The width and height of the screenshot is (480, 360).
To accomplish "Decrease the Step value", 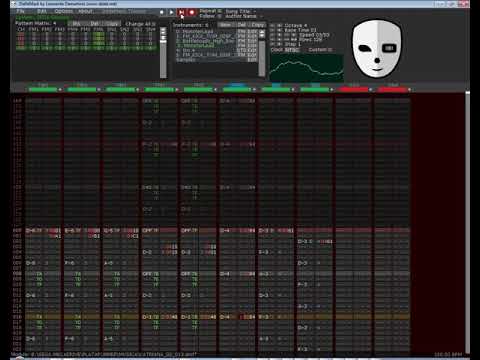I will pyautogui.click(x=272, y=44).
